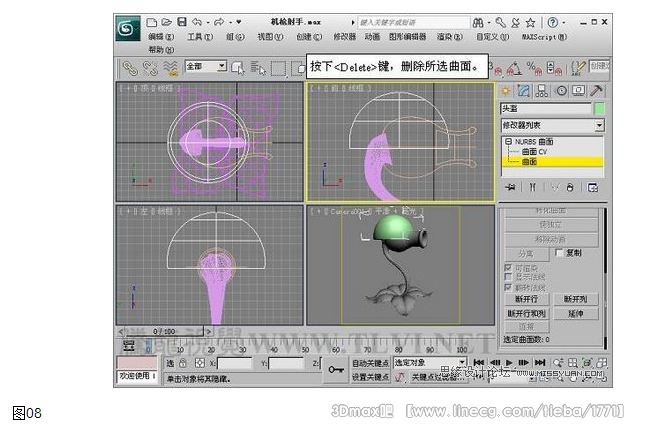Click the 断开行 button
653x428 pixels.
527,299
